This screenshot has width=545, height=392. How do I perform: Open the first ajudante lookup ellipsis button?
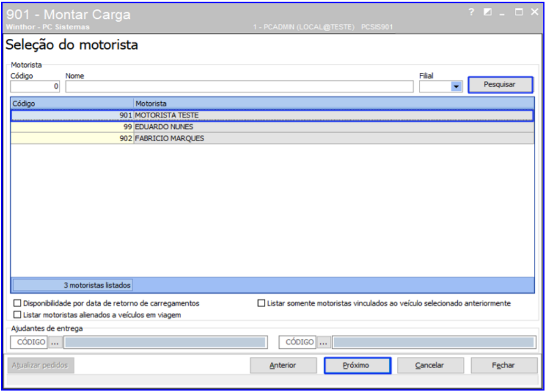tap(55, 342)
